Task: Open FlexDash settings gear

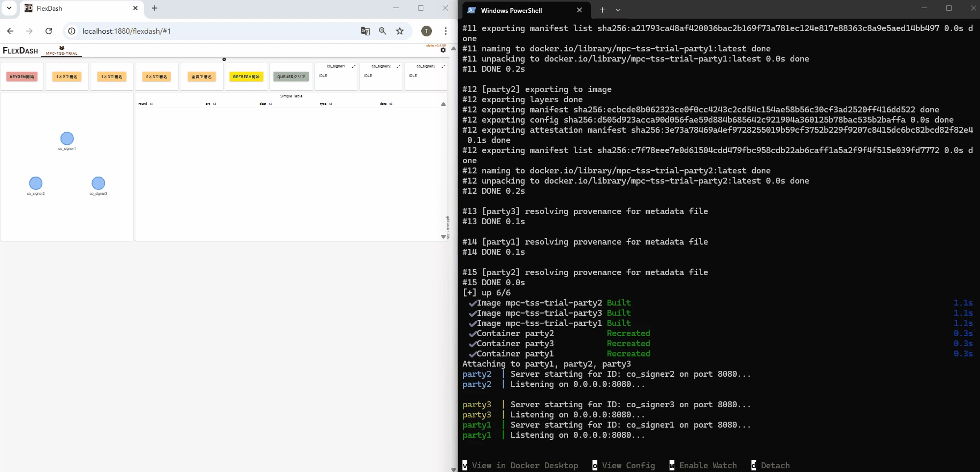Action: [x=443, y=50]
